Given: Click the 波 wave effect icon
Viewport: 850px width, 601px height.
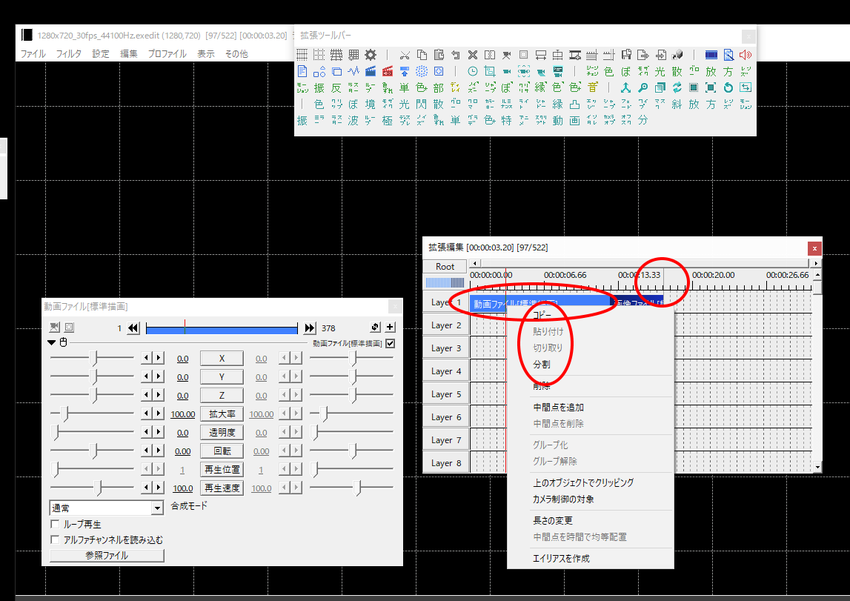Looking at the screenshot, I should [x=353, y=120].
